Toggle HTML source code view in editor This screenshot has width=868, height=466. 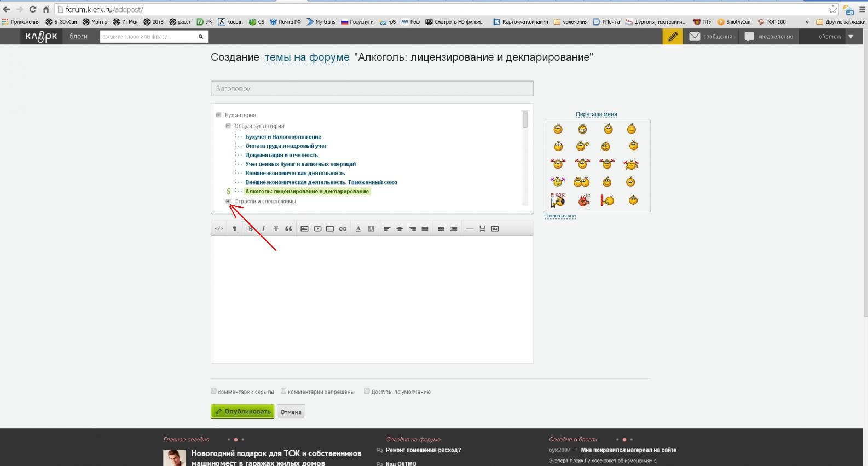click(219, 229)
